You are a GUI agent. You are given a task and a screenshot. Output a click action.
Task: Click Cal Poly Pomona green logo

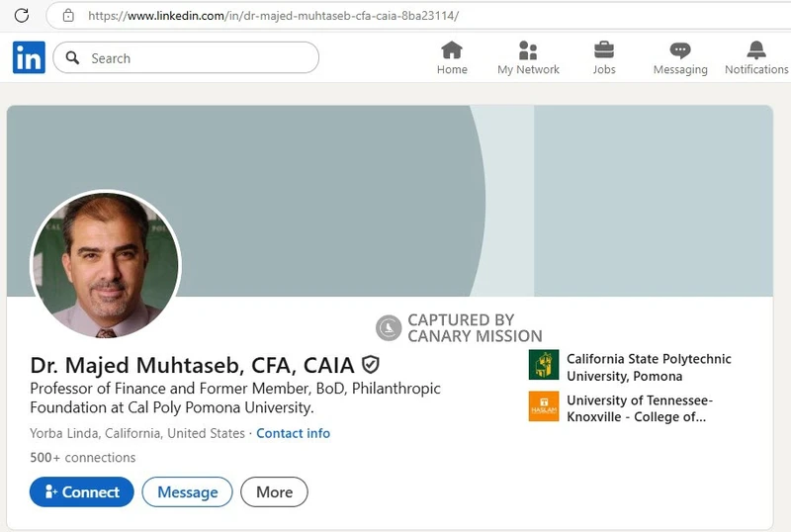pyautogui.click(x=544, y=365)
